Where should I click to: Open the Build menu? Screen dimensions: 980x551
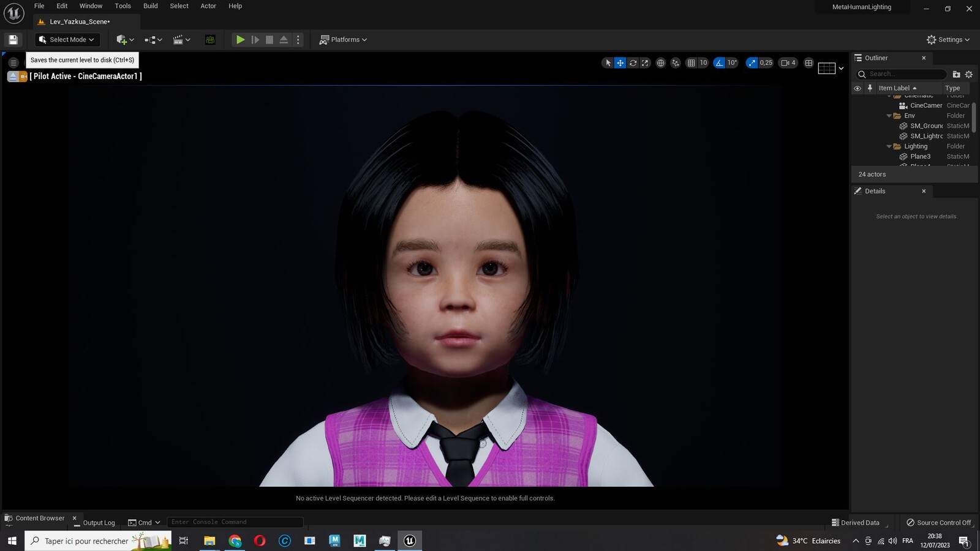150,6
